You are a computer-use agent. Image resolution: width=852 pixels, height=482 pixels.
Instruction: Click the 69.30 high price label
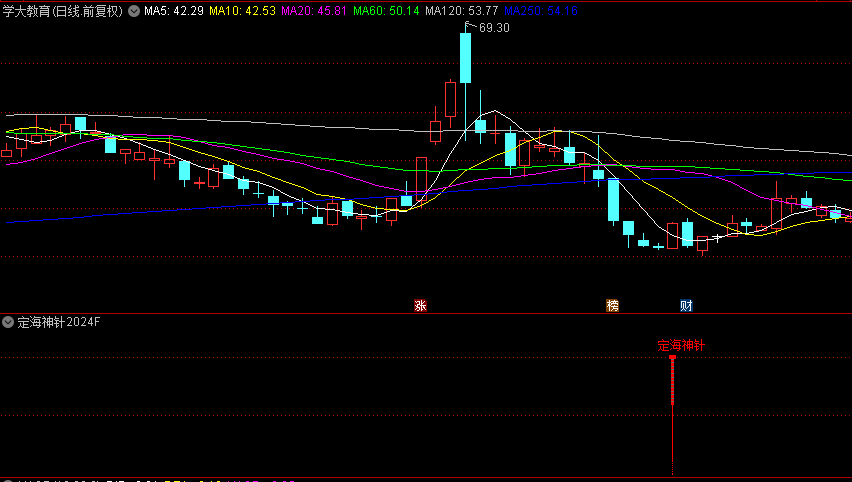pyautogui.click(x=494, y=28)
